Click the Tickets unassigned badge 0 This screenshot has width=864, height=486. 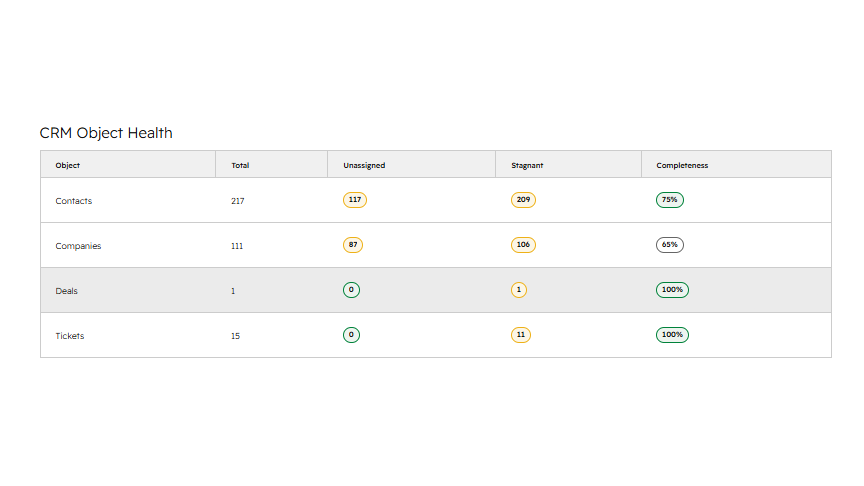(351, 335)
